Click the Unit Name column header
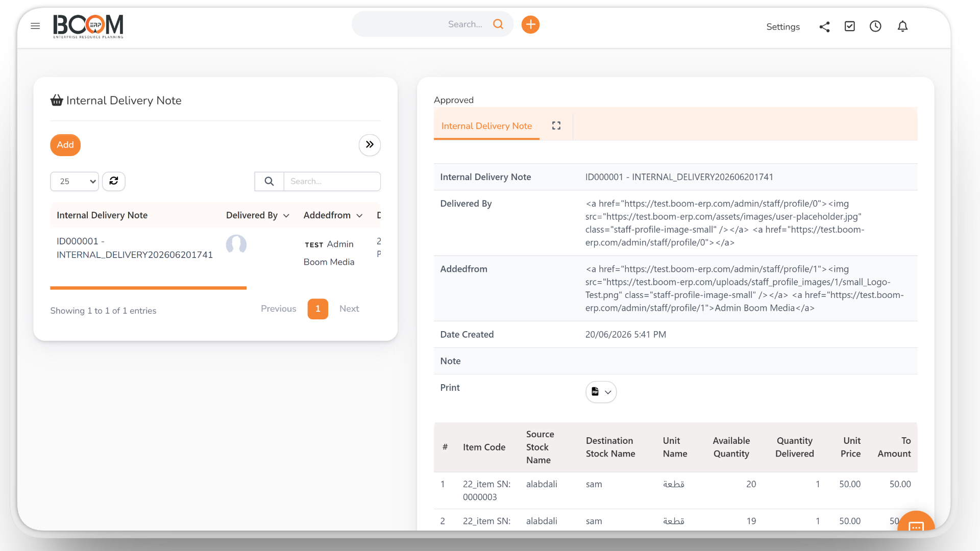Image resolution: width=980 pixels, height=551 pixels. tap(675, 447)
